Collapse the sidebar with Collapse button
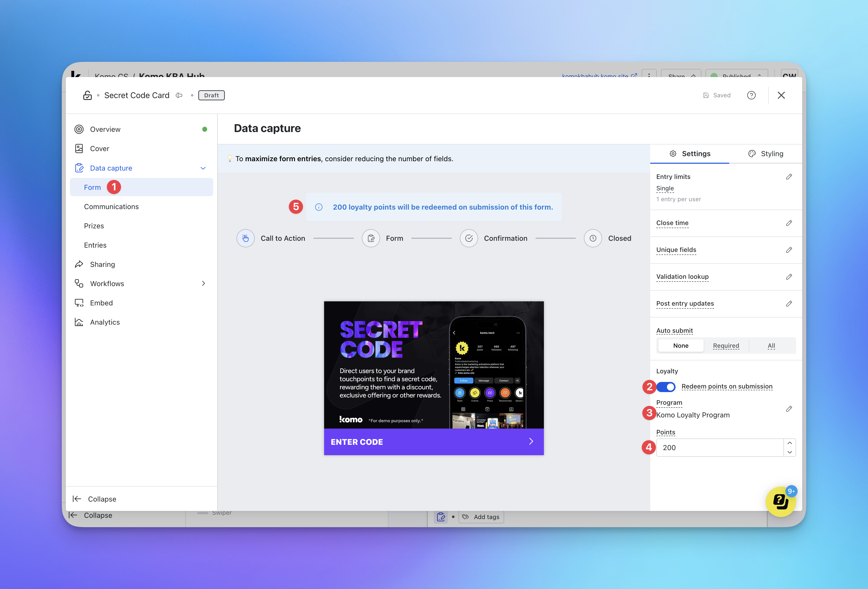868x589 pixels. (95, 499)
